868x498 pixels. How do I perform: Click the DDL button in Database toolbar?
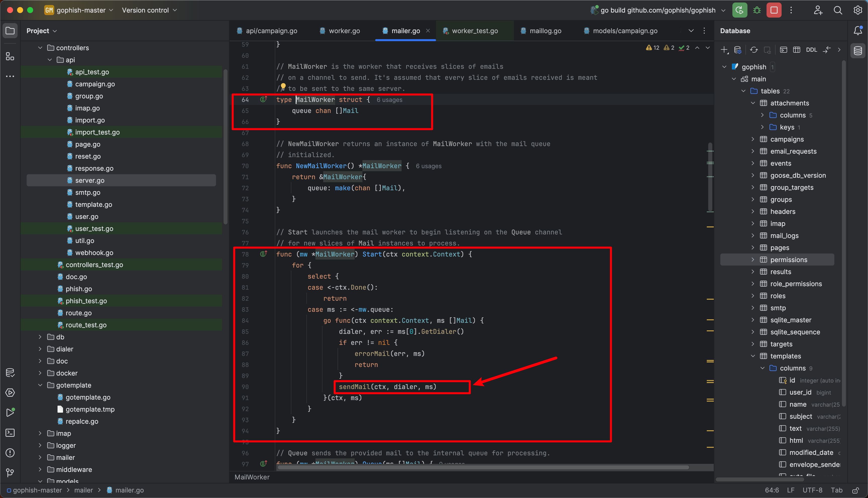(811, 50)
